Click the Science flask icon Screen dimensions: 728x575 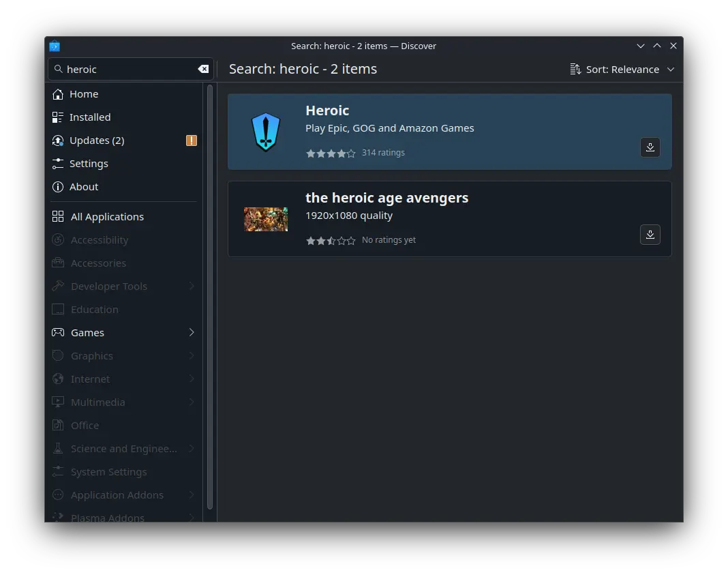pos(58,449)
